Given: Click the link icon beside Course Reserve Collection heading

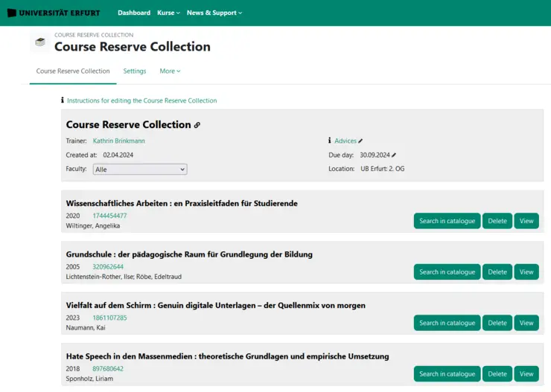Looking at the screenshot, I should coord(197,125).
